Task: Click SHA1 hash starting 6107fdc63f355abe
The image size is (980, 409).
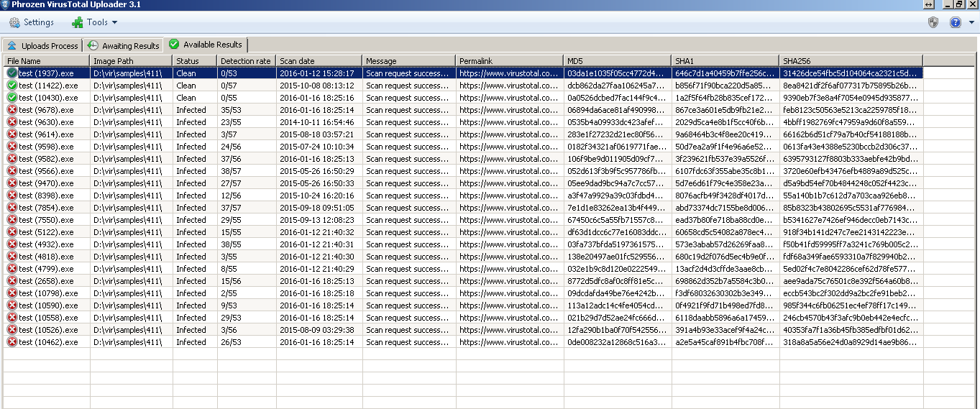Action: [x=724, y=171]
